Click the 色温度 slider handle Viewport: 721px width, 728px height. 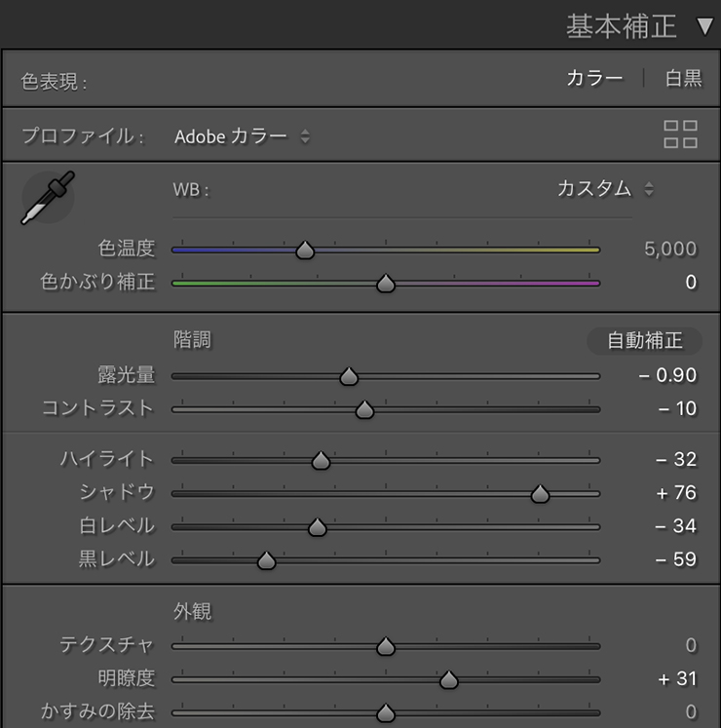tap(305, 249)
